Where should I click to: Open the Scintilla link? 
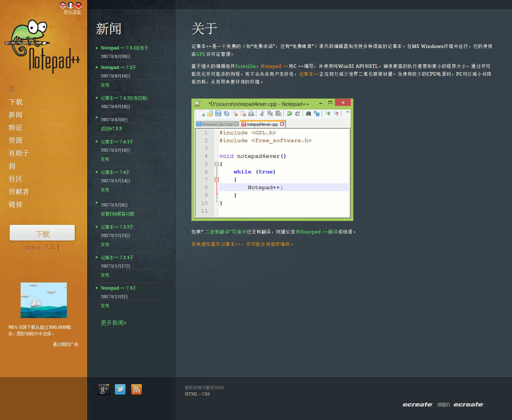[245, 66]
